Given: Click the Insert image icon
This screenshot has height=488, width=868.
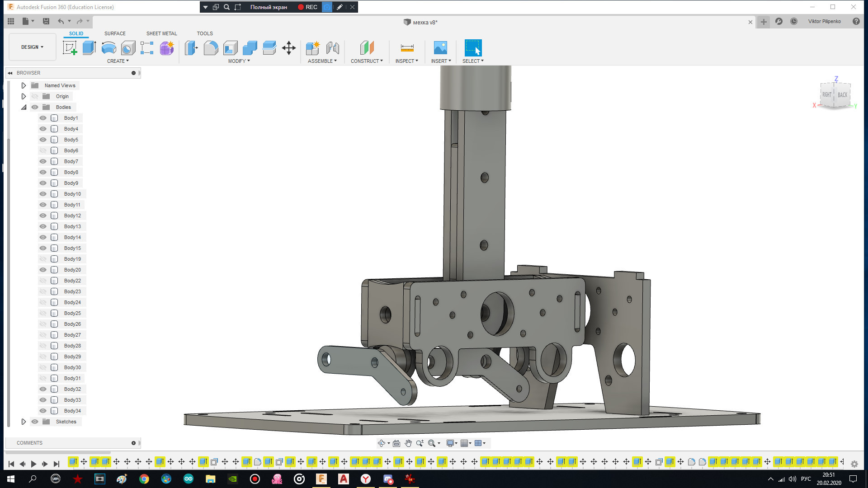Looking at the screenshot, I should tap(440, 47).
